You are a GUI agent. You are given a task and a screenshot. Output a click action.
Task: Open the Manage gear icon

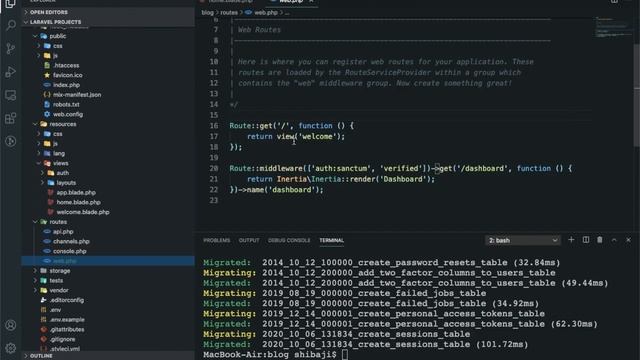pos(11,348)
